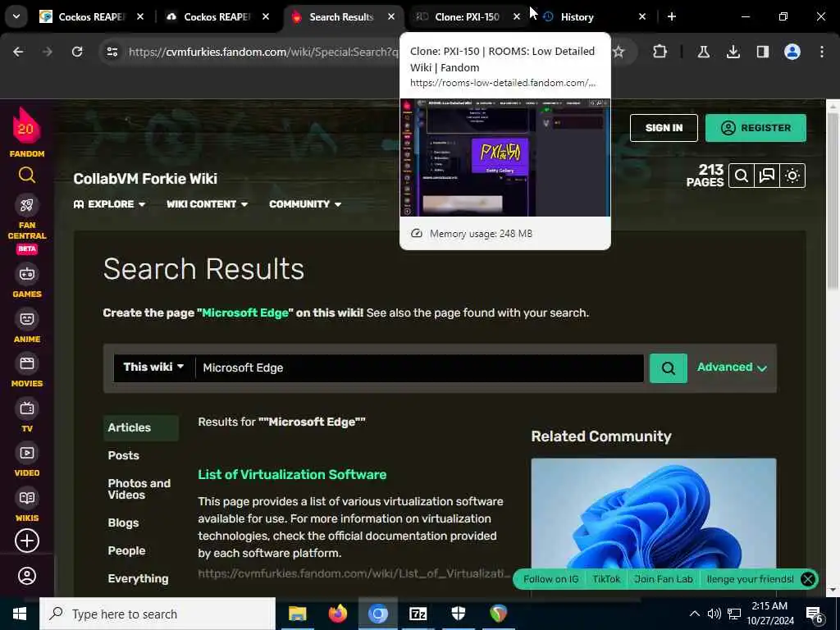840x630 pixels.
Task: Expand the WIKI CONTENT menu
Action: pyautogui.click(x=207, y=204)
